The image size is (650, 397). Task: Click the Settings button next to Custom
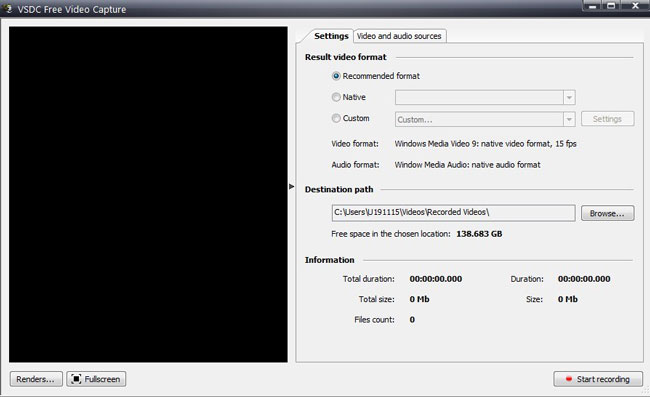click(x=607, y=119)
